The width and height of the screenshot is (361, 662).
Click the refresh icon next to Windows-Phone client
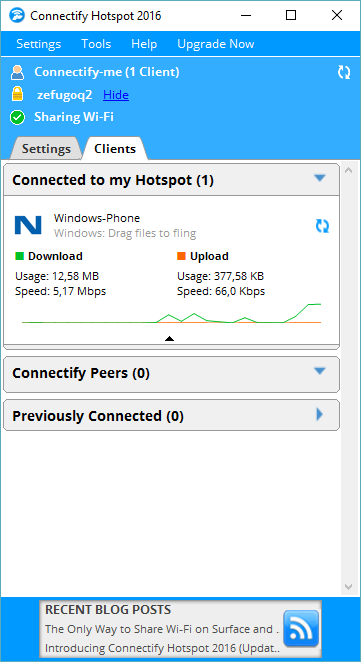pos(323,226)
